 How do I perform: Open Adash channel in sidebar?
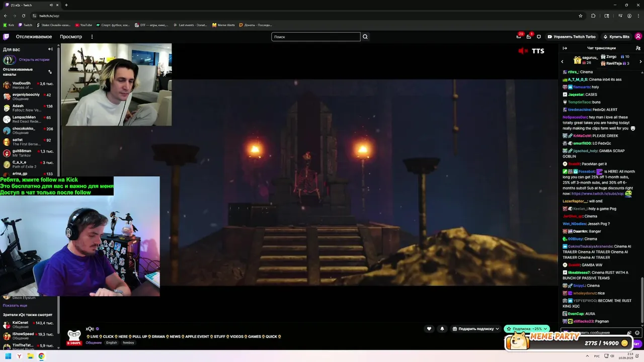pyautogui.click(x=30, y=108)
